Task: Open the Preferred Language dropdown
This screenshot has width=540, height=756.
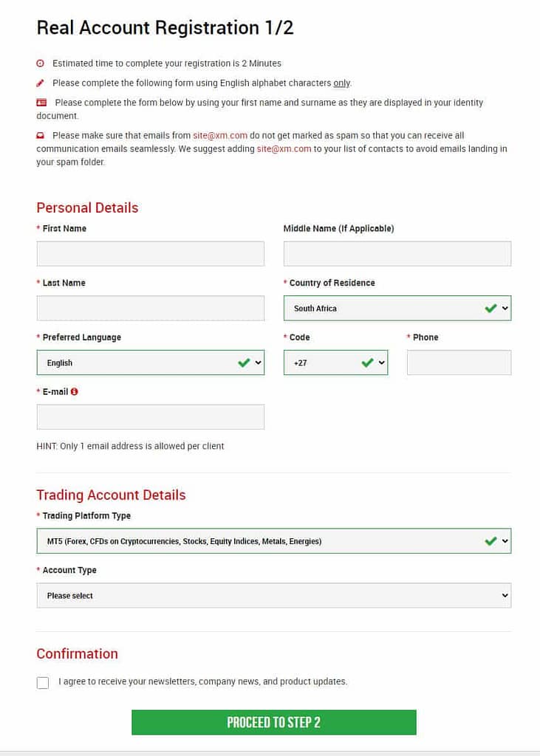Action: click(x=151, y=362)
